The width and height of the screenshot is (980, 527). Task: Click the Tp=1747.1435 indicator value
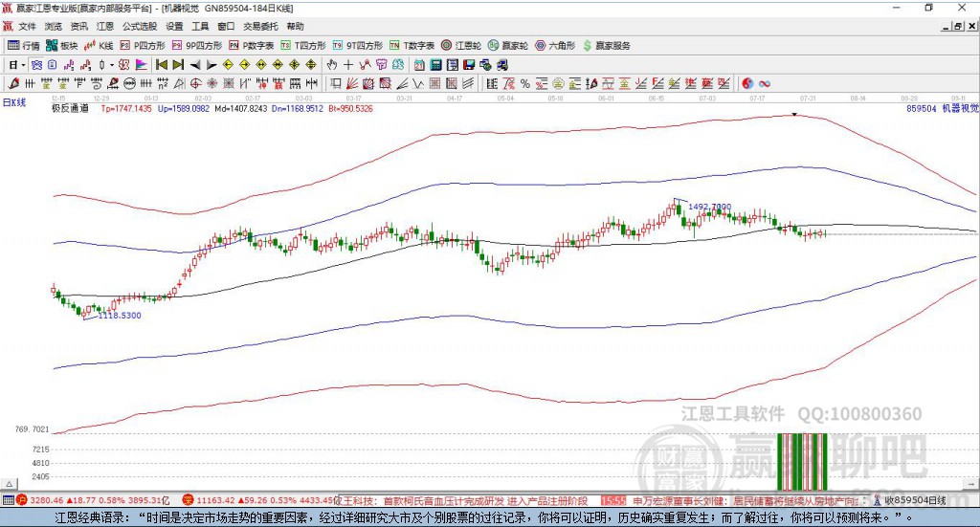pyautogui.click(x=126, y=109)
